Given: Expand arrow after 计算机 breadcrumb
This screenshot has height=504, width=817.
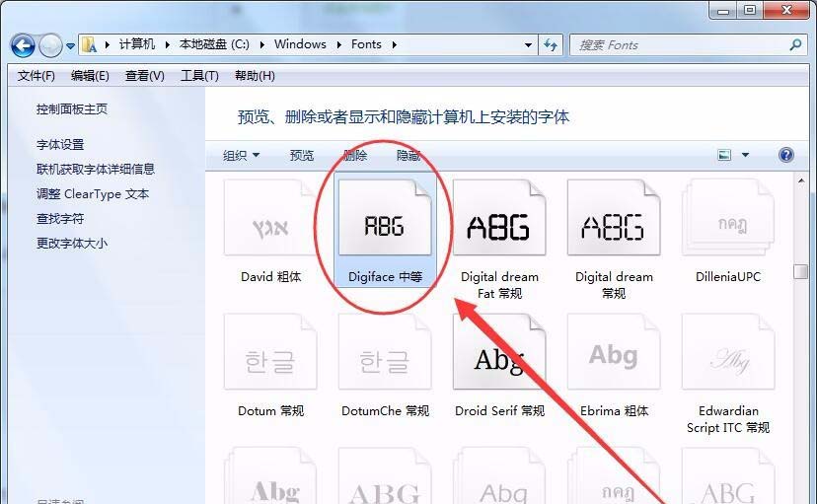Looking at the screenshot, I should [x=168, y=44].
